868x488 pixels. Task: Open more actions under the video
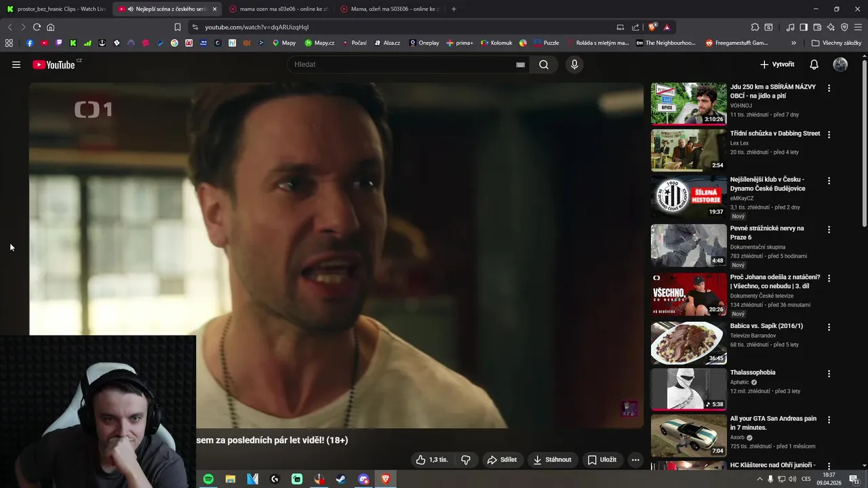[635, 460]
